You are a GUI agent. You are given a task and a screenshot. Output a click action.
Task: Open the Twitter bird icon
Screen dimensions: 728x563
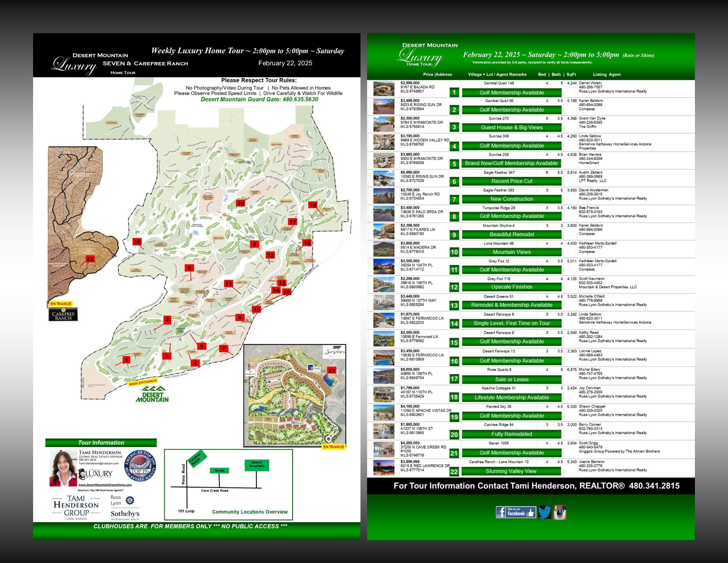(x=544, y=512)
